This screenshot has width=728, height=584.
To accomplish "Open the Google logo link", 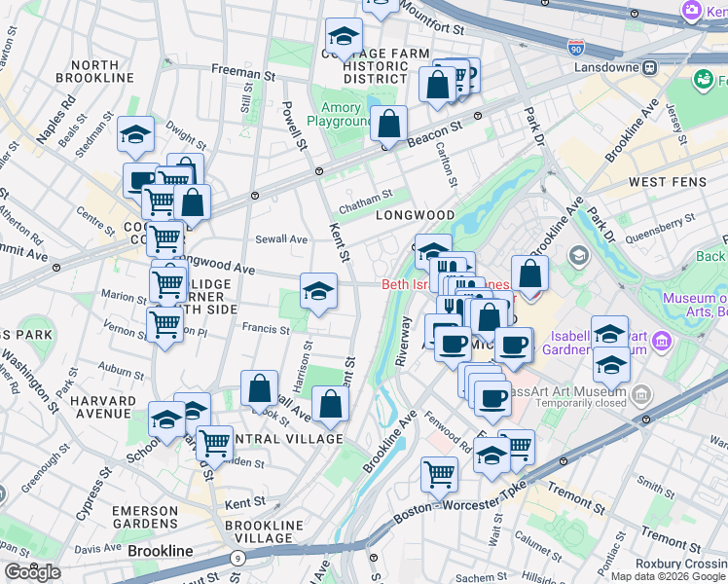I will (32, 572).
